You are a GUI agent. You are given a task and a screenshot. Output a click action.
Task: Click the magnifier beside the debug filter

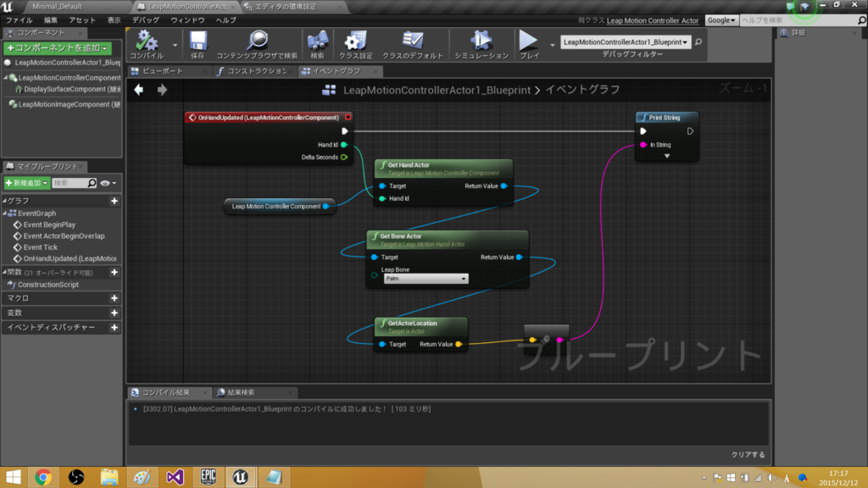[698, 42]
